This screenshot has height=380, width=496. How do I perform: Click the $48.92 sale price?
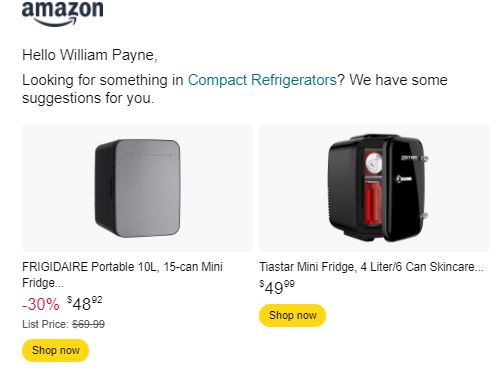[x=85, y=304]
